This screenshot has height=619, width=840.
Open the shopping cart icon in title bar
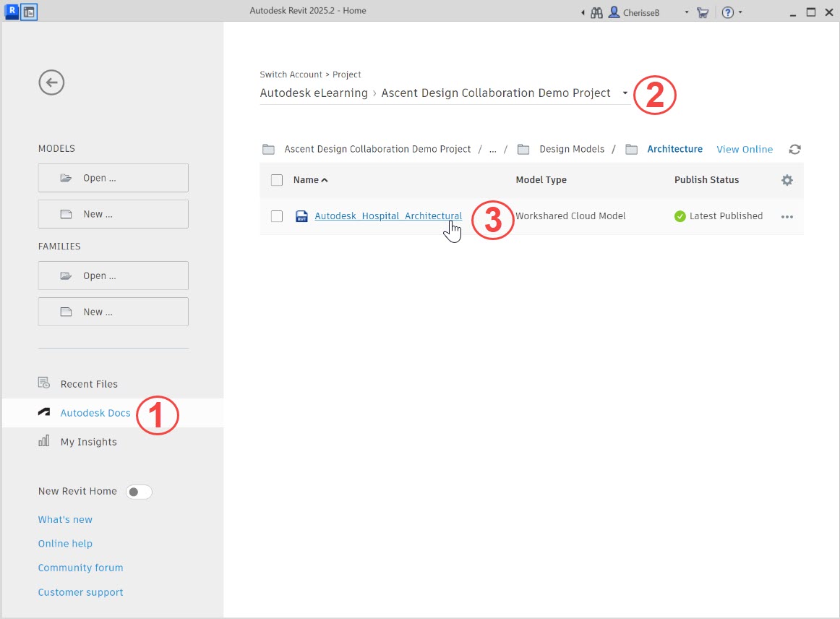coord(703,12)
